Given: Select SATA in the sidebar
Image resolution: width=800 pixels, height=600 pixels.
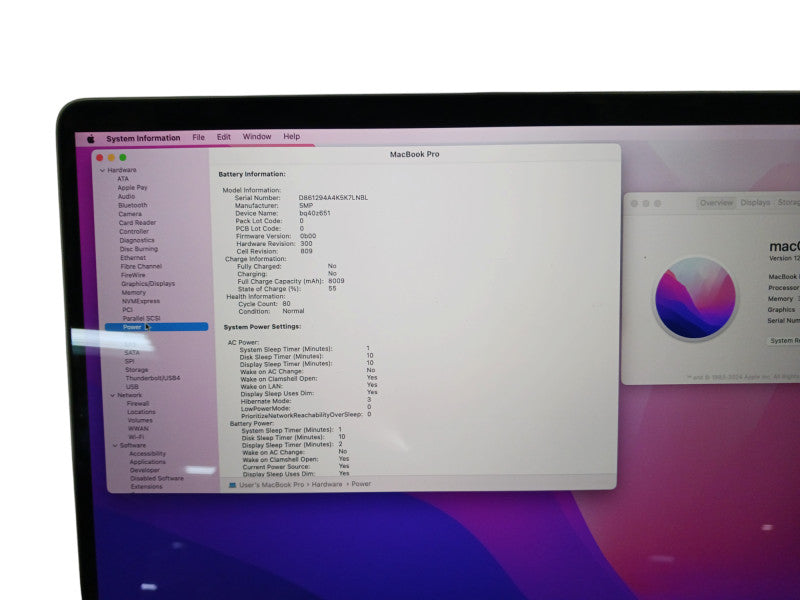Looking at the screenshot, I should (x=132, y=353).
